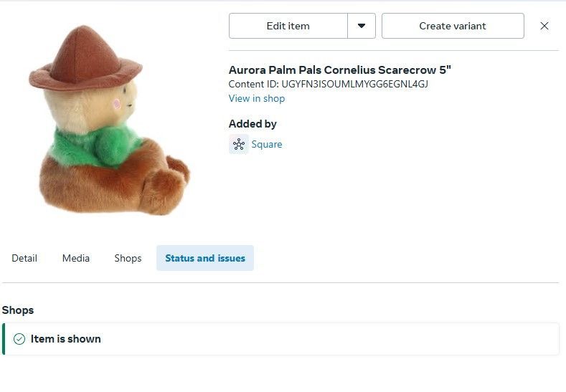Click the green checkmark status icon
Screen dimensions: 566x392
(19, 339)
